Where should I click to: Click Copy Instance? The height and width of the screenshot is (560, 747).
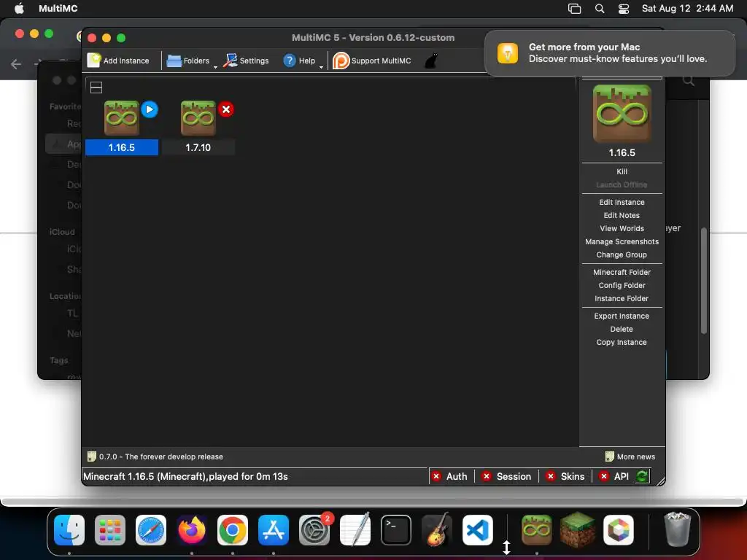pos(622,343)
